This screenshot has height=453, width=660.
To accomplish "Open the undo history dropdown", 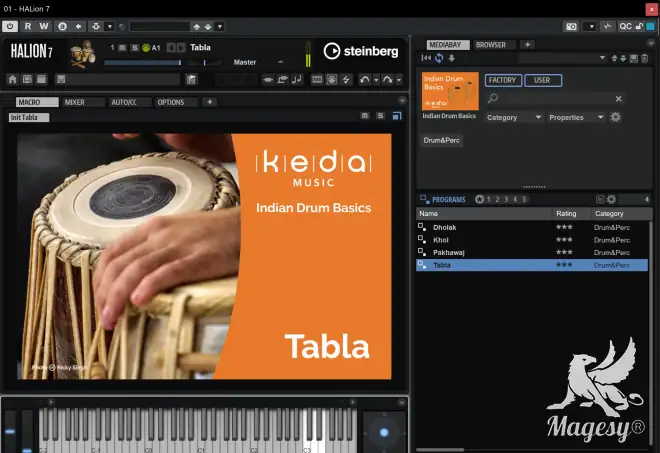I will 376,80.
